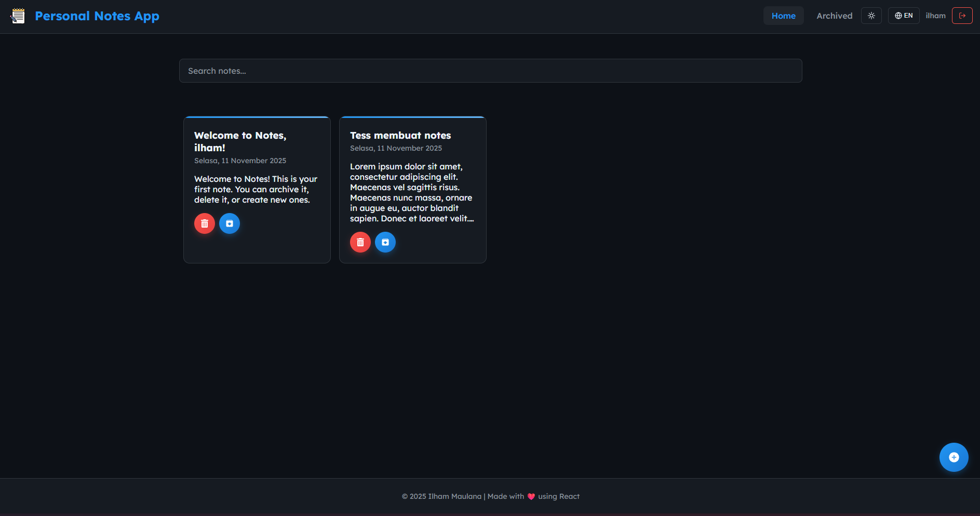980x516 pixels.
Task: Switch language using EN button
Action: pos(904,16)
